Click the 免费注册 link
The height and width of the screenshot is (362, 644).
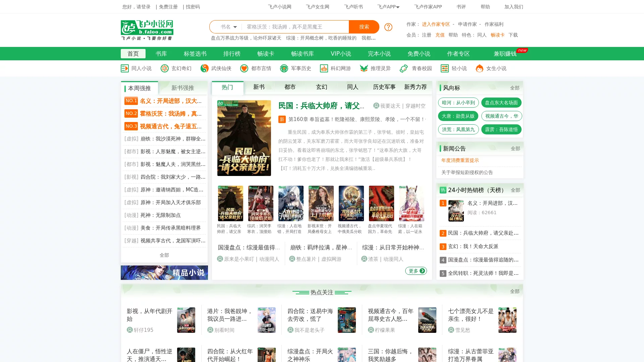pyautogui.click(x=168, y=7)
